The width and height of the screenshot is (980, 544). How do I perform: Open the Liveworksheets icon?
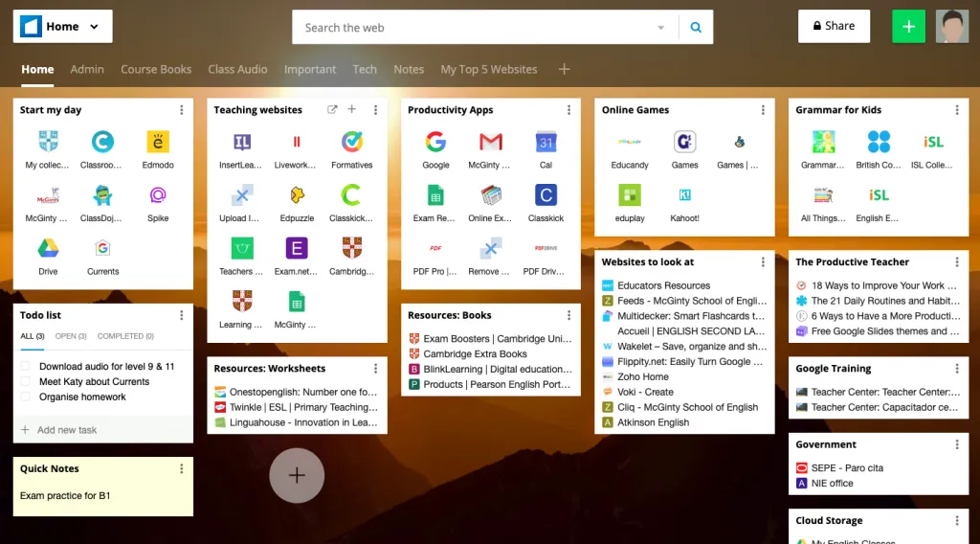[x=297, y=142]
